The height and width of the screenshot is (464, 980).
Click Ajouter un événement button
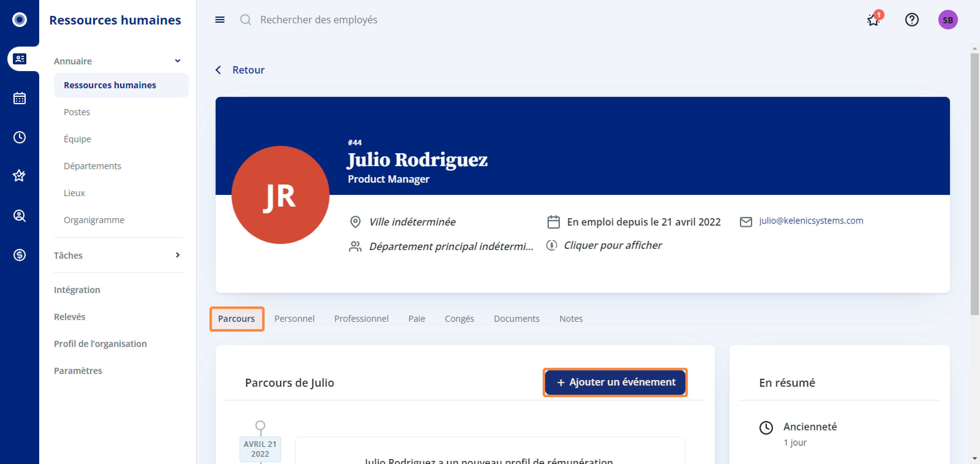615,382
